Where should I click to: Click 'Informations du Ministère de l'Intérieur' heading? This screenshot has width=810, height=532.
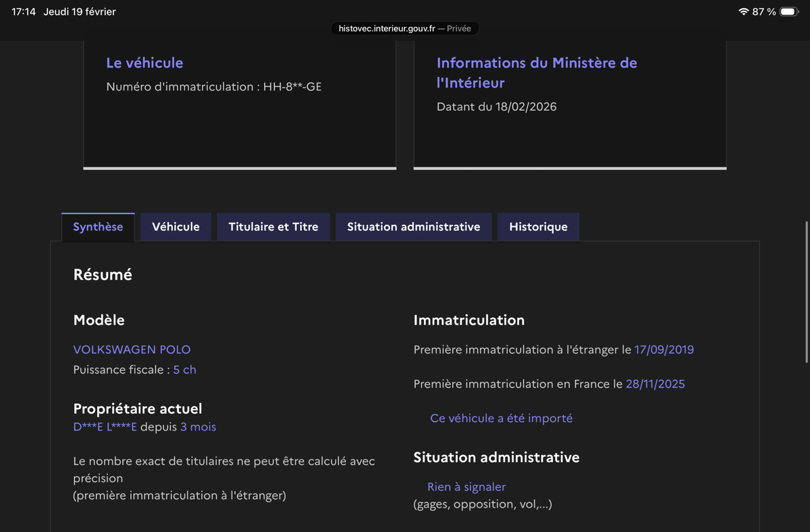[x=537, y=73]
